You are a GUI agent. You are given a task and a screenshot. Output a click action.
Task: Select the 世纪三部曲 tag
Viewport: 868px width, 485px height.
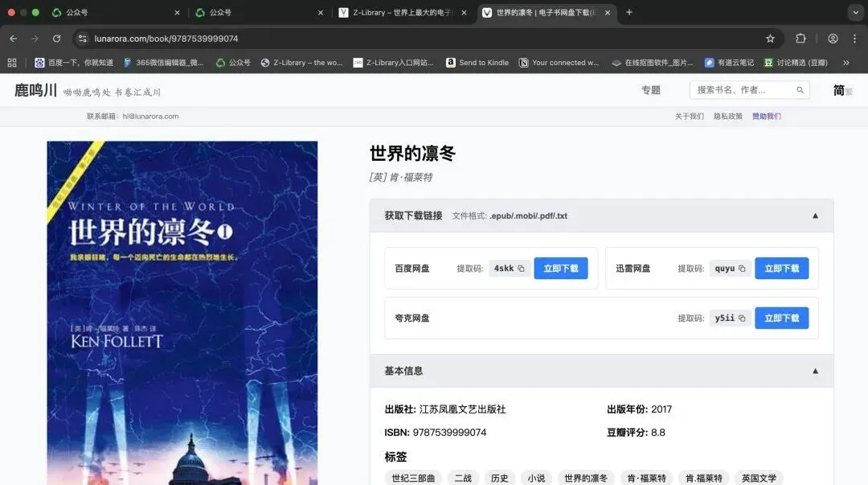(x=414, y=478)
